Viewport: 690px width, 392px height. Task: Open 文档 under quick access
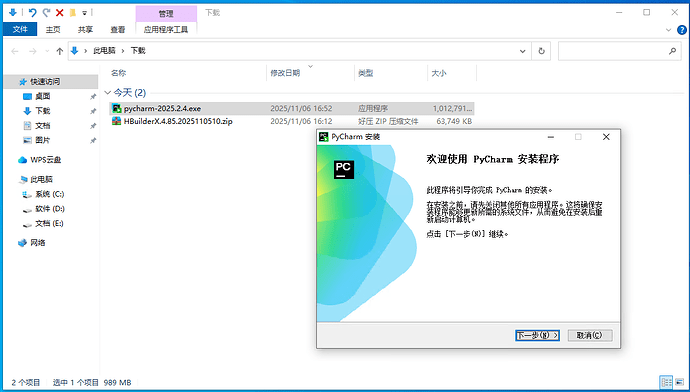[43, 125]
